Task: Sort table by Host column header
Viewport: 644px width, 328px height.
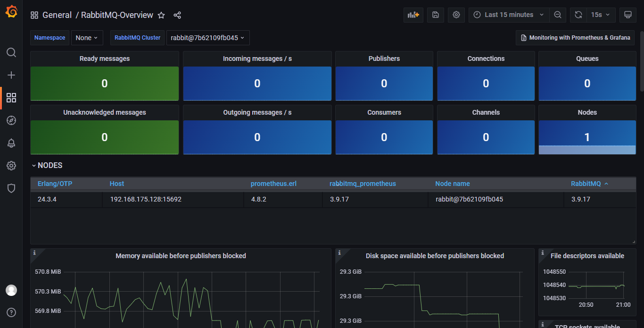Action: 117,184
